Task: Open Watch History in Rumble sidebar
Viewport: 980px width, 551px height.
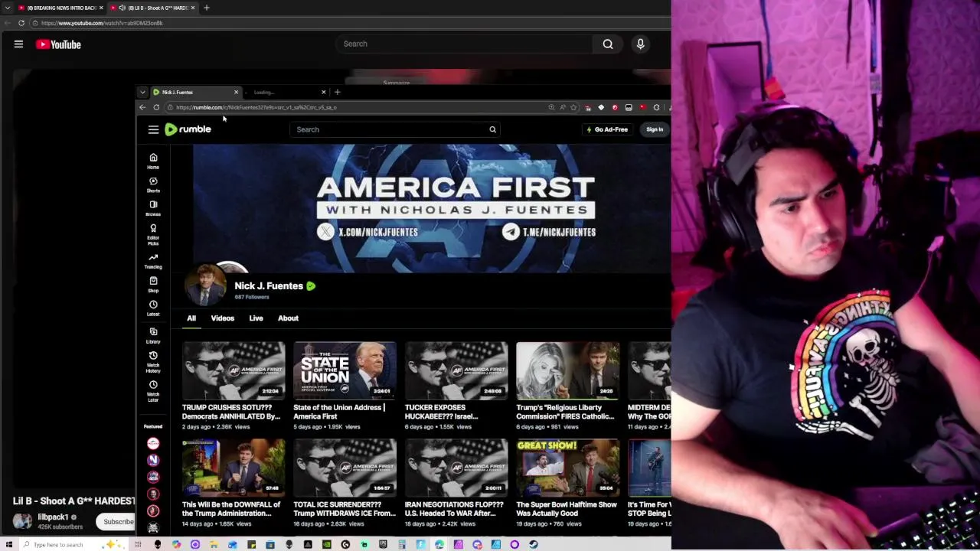Action: pos(153,363)
